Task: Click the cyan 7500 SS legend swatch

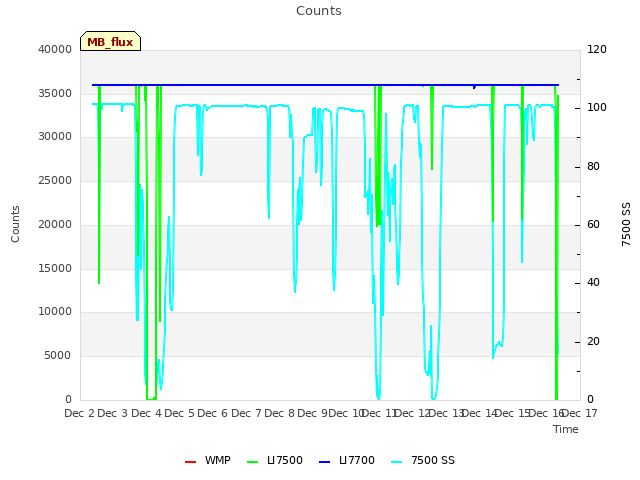Action: coord(396,461)
